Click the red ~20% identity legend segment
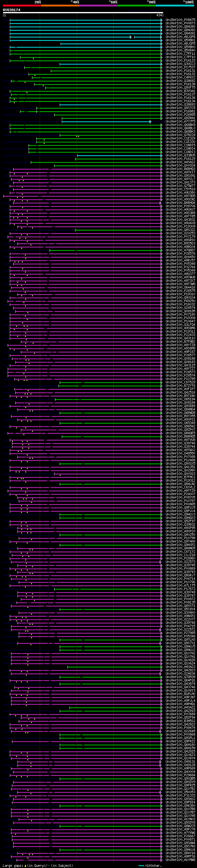197x868 pixels. [22, 6]
